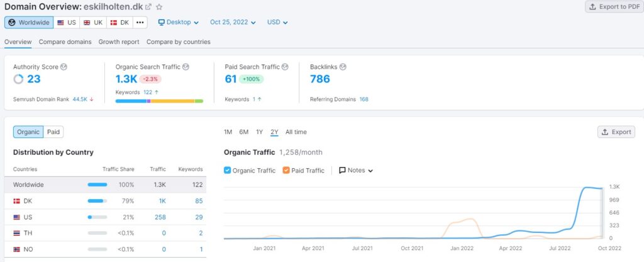Click the US flag in database selector
Viewport: 644px width, 262px height.
(x=61, y=23)
